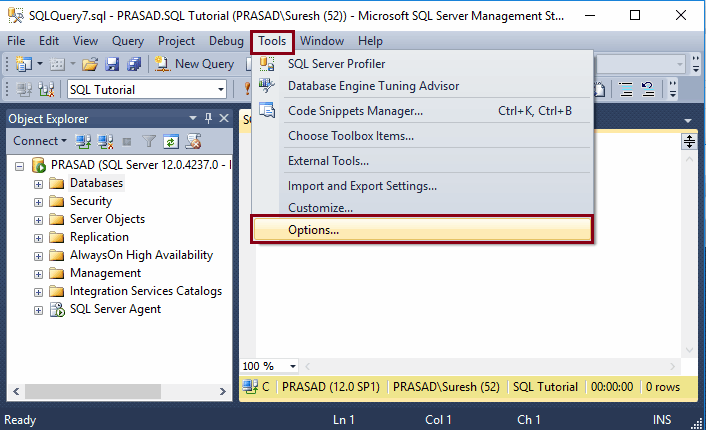This screenshot has width=706, height=430.
Task: Expand the Server Objects folder node
Action: coord(38,220)
